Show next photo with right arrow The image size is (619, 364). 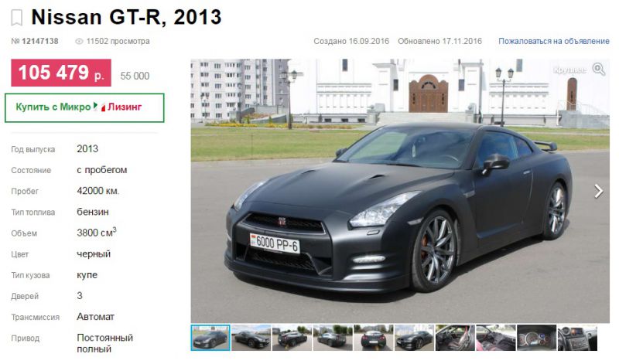pyautogui.click(x=598, y=191)
